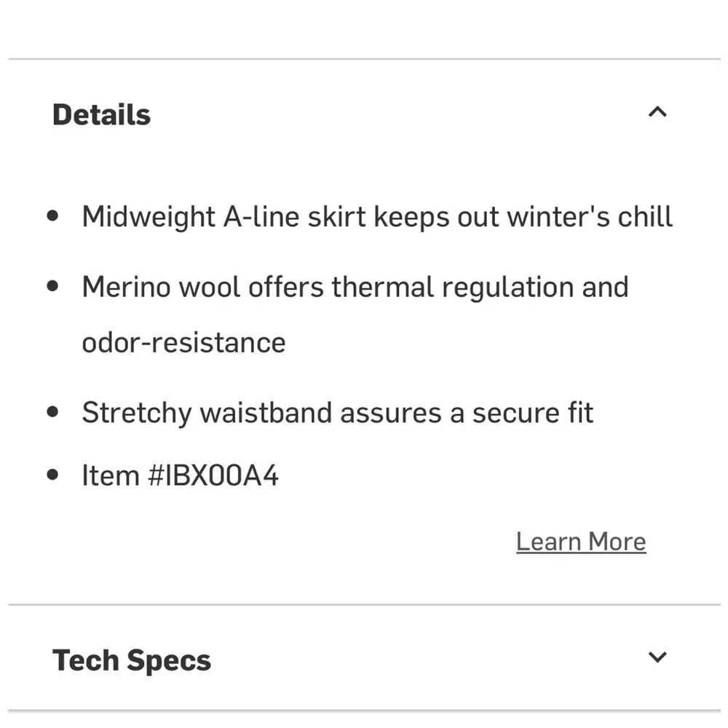Click the divider line above the Details section

tap(364, 59)
